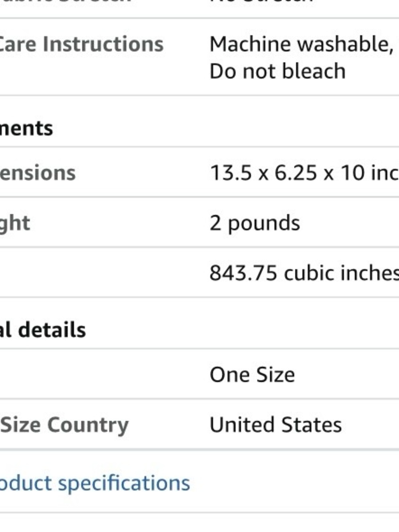Click the One Size value
Image resolution: width=399 pixels, height=532 pixels.
(252, 375)
